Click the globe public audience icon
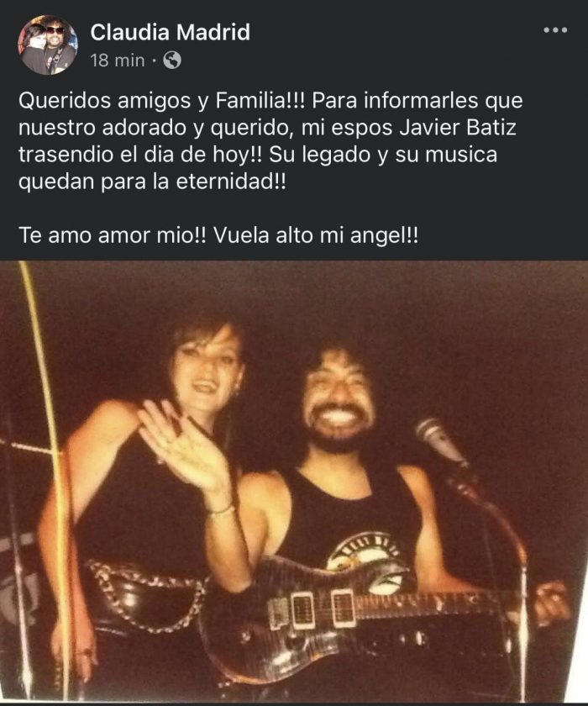Viewport: 588px width, 706px height. [172, 60]
